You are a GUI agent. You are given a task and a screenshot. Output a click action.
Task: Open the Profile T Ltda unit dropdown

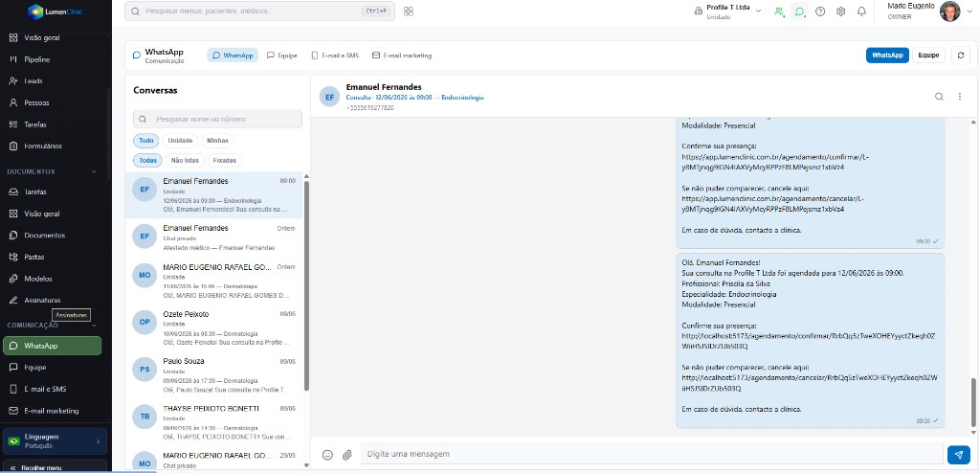pyautogui.click(x=727, y=11)
